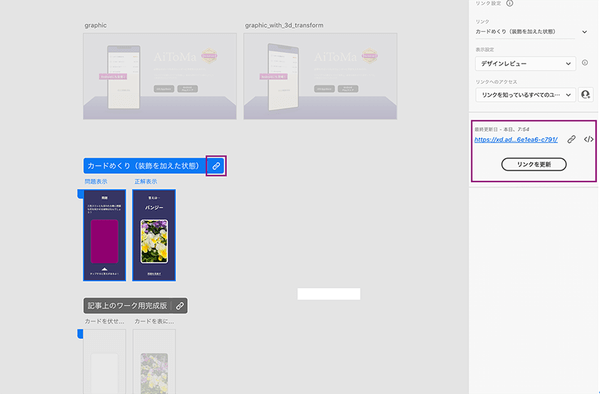Image resolution: width=600 pixels, height=394 pixels.
Task: Select 記事上のワーク用完成版 flow label
Action: click(127, 306)
